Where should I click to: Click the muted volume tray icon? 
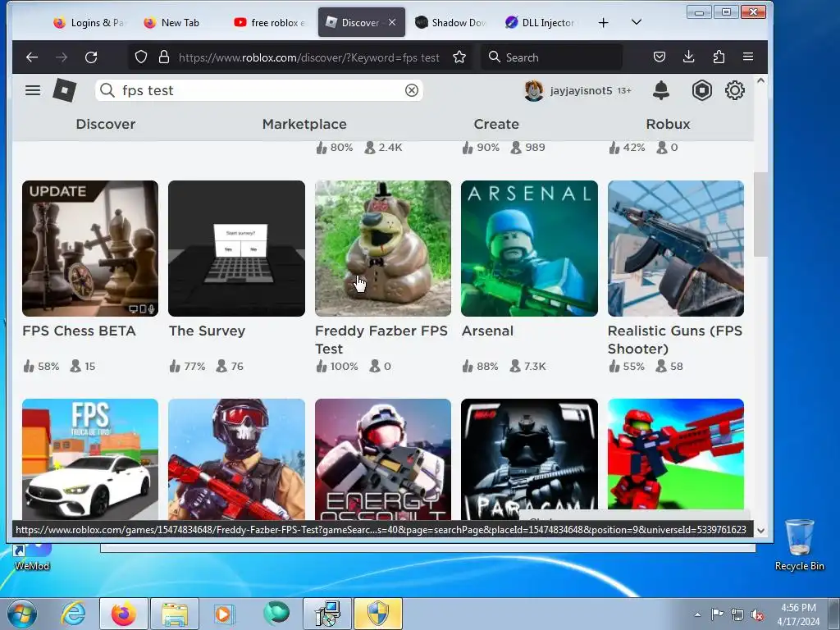[757, 614]
